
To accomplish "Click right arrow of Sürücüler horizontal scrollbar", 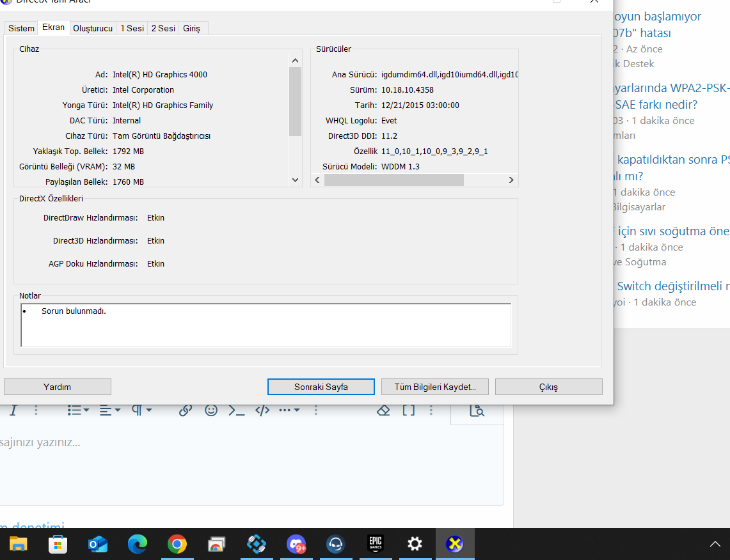I will point(511,180).
